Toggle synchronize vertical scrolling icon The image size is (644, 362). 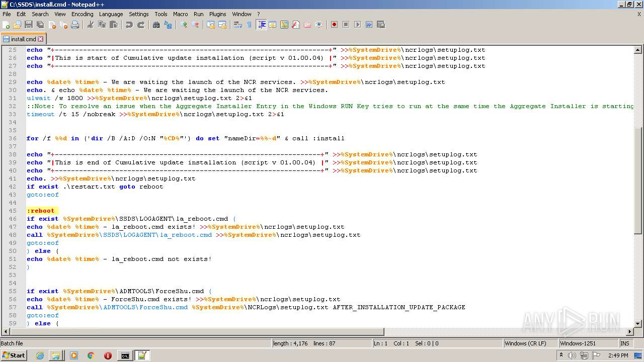211,25
